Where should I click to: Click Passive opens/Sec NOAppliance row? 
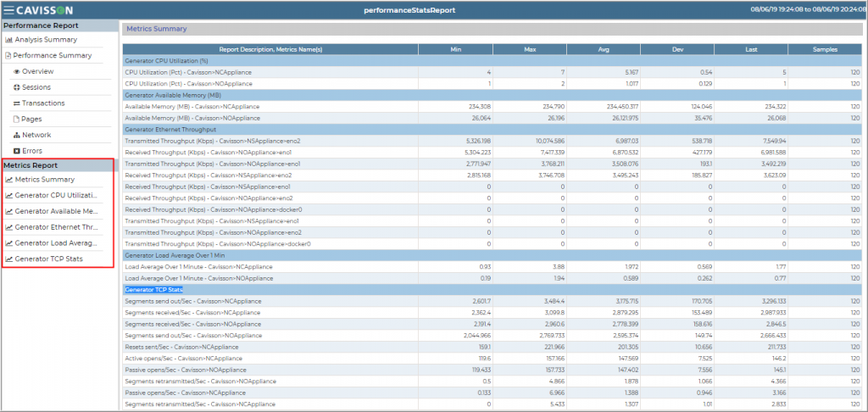[x=492, y=370]
